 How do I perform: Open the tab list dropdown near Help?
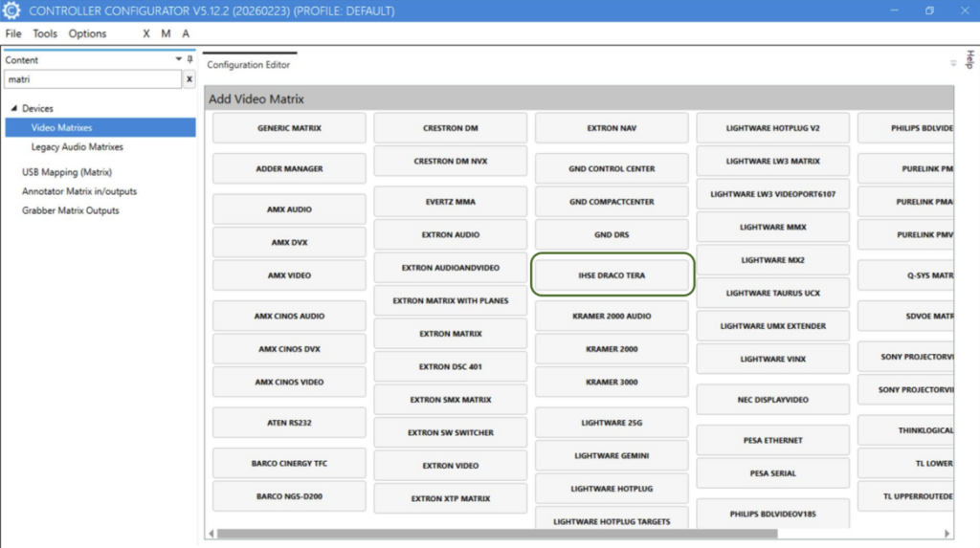click(952, 64)
